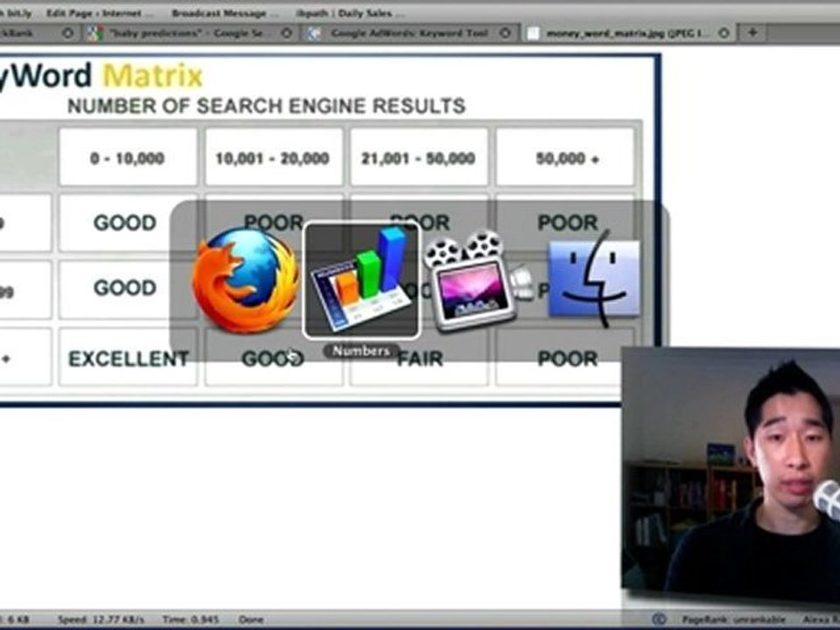This screenshot has width=840, height=630.
Task: Switch to Google AdWords Keyword Tool tab
Action: (x=409, y=33)
